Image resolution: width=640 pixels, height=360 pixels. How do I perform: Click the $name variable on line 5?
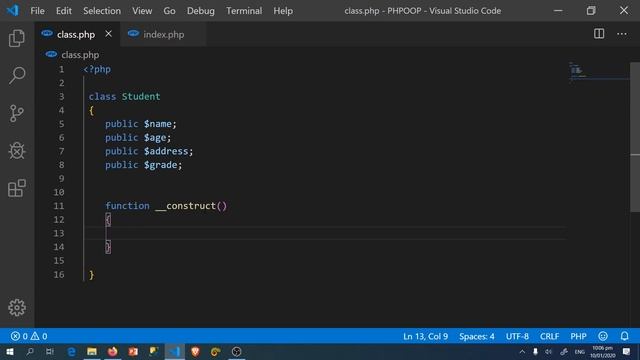click(158, 124)
